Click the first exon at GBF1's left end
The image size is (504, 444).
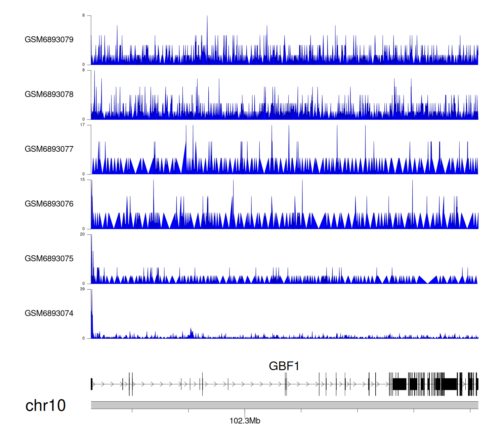coord(92,384)
